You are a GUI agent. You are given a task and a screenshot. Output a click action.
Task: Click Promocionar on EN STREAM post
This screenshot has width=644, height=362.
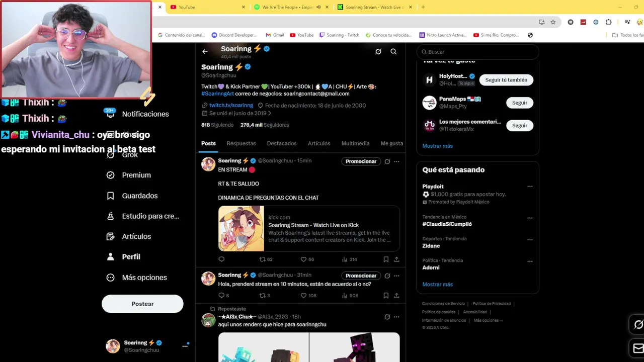361,161
